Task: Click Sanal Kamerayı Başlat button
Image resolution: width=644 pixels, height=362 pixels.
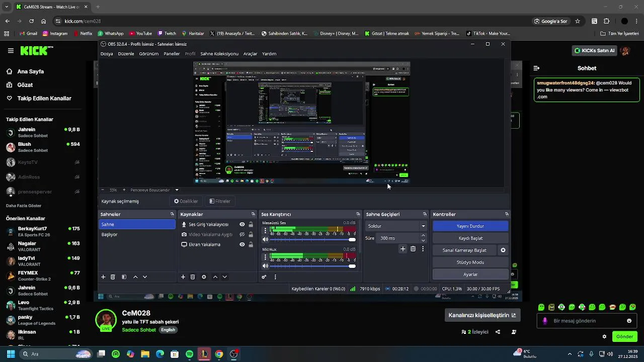Action: coord(464,250)
